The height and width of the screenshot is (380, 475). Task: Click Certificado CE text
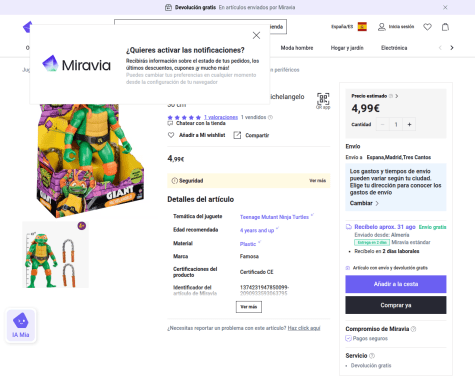tap(256, 272)
